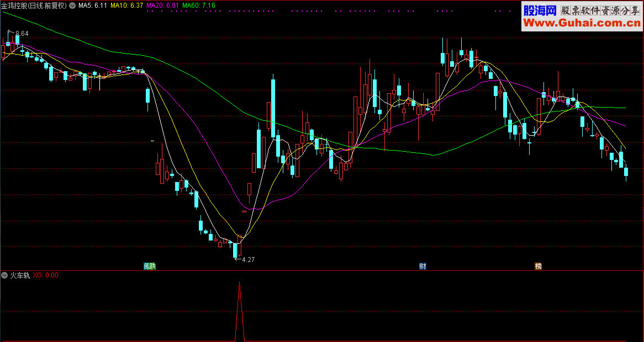This screenshot has width=644, height=342.
Task: Open the 榜 ranking list marker
Action: (538, 266)
